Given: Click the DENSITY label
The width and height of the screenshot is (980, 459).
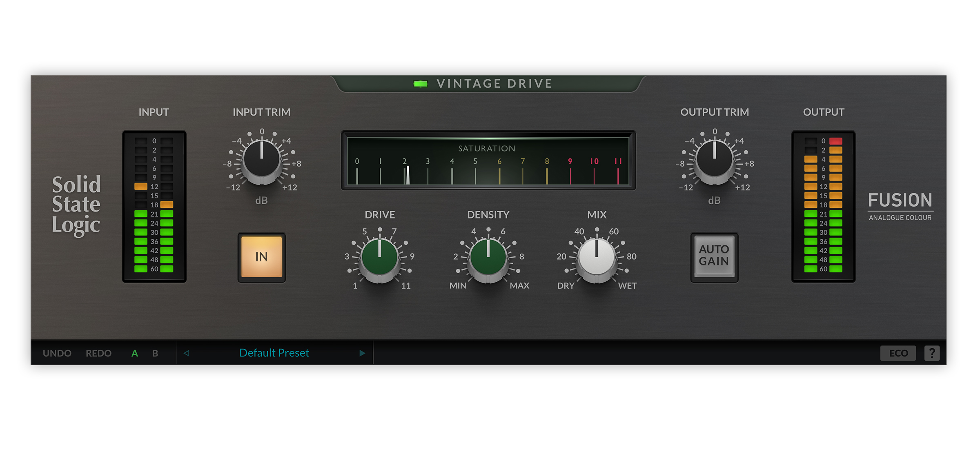Looking at the screenshot, I should click(488, 215).
